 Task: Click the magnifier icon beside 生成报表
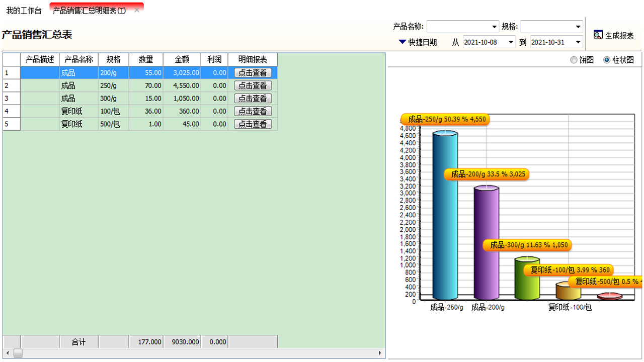click(x=598, y=34)
